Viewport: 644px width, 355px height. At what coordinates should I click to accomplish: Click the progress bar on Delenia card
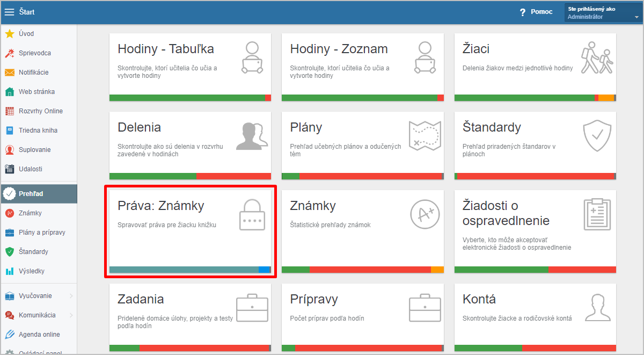pyautogui.click(x=190, y=176)
